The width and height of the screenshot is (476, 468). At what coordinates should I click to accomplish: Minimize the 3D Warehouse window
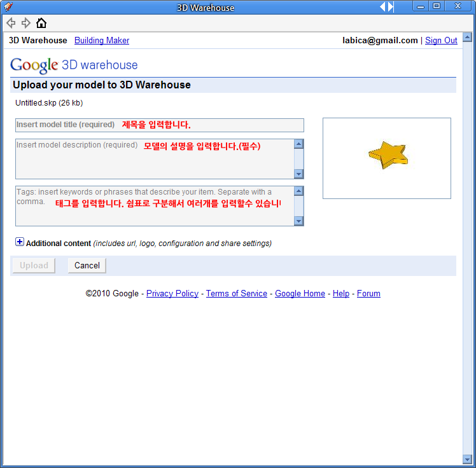pos(421,6)
